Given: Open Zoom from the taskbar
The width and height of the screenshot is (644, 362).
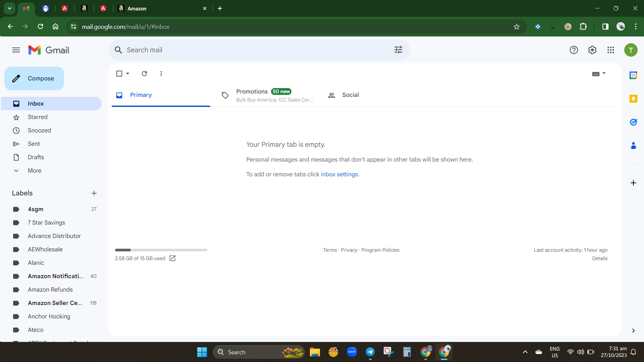Looking at the screenshot, I should coord(352,352).
